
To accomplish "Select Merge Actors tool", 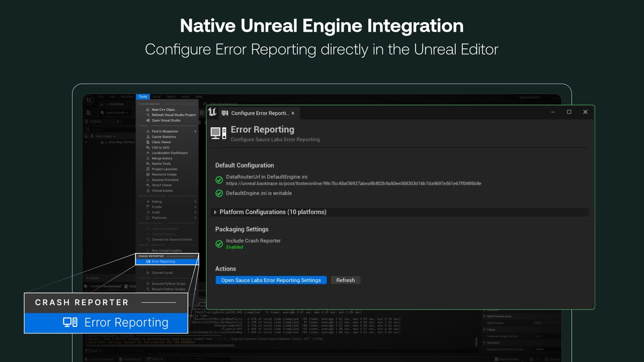I will click(167, 158).
